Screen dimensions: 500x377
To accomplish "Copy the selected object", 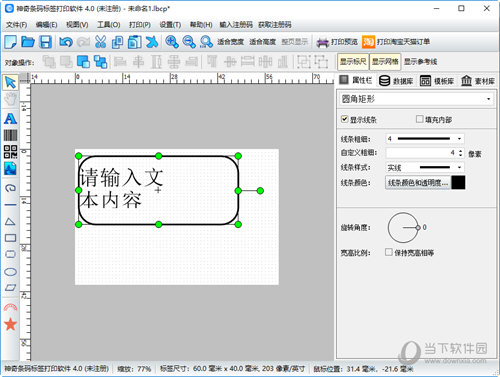I will (x=117, y=42).
